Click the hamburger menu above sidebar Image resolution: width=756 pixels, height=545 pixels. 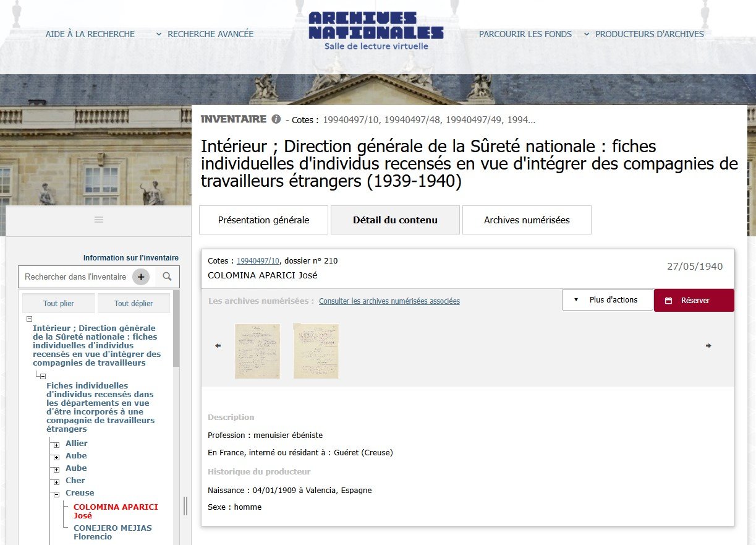pyautogui.click(x=99, y=220)
